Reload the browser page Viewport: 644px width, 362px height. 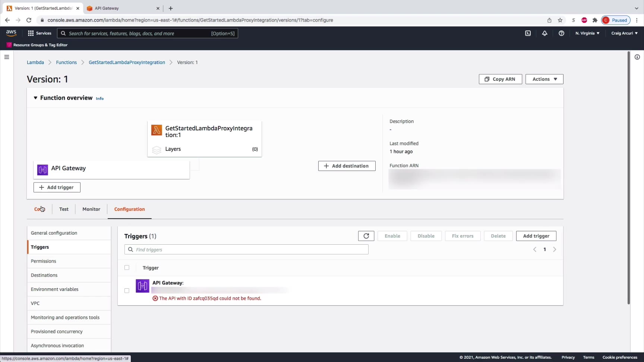coord(29,20)
